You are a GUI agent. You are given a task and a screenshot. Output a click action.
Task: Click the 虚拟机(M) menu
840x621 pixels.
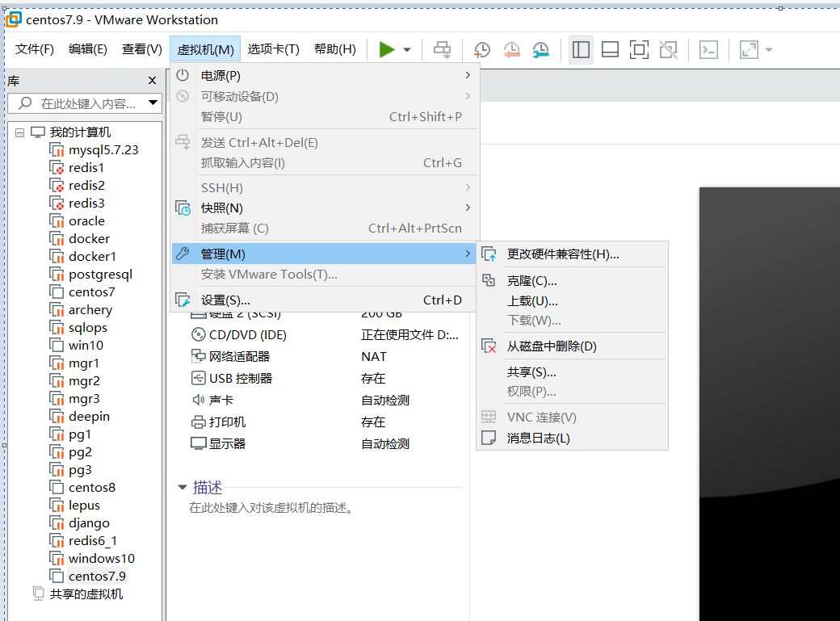tap(205, 49)
